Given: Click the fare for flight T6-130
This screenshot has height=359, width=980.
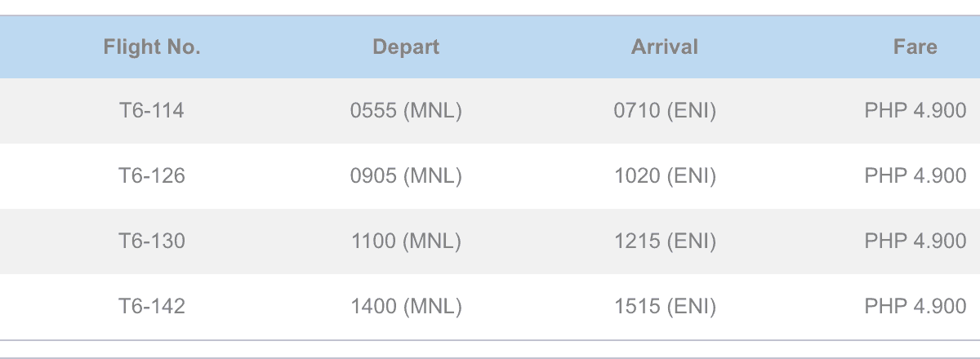Looking at the screenshot, I should (x=915, y=242).
